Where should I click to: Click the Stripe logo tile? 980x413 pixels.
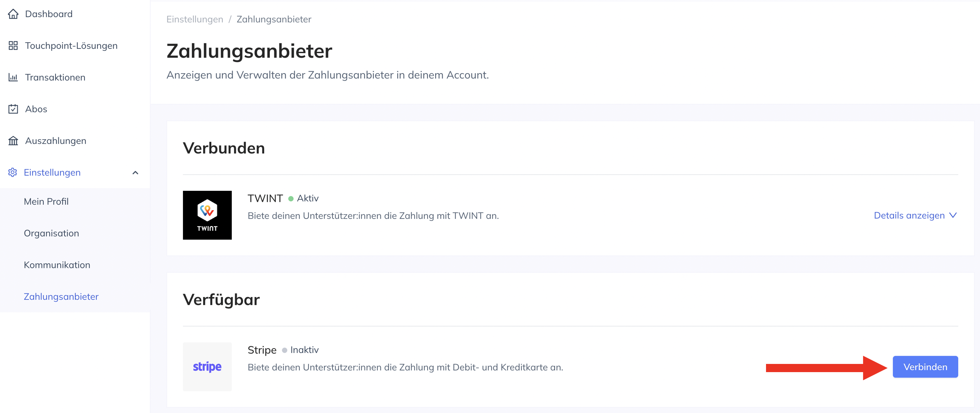[207, 367]
